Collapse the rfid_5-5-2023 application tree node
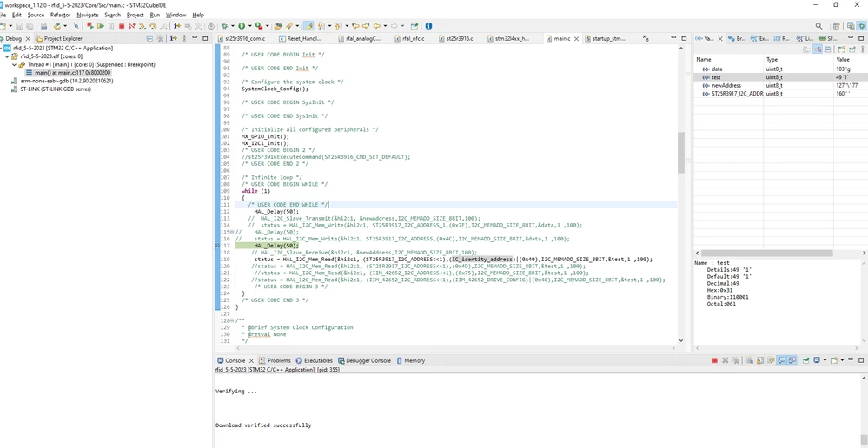Image resolution: width=868 pixels, height=448 pixels. pyautogui.click(x=2, y=48)
